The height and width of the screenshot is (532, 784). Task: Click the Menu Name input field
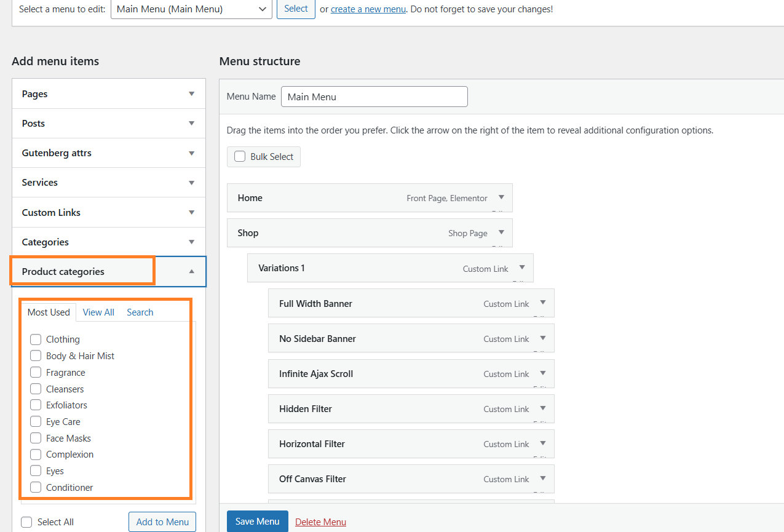tap(374, 97)
